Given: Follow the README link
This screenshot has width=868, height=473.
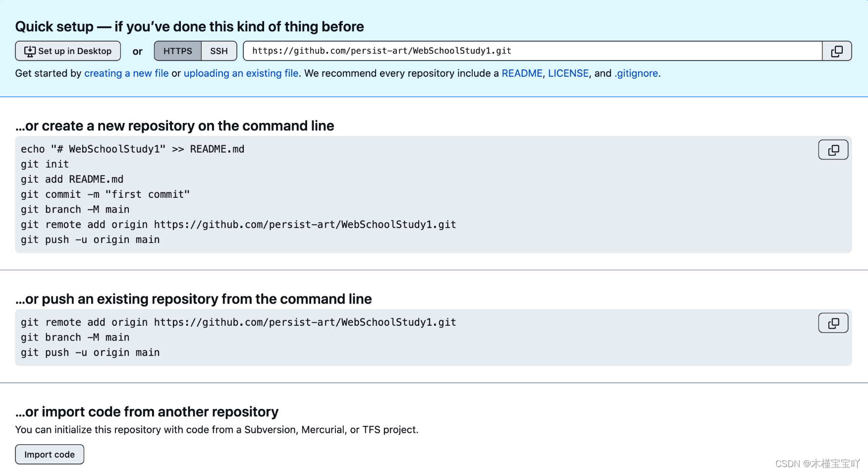Looking at the screenshot, I should [x=522, y=73].
